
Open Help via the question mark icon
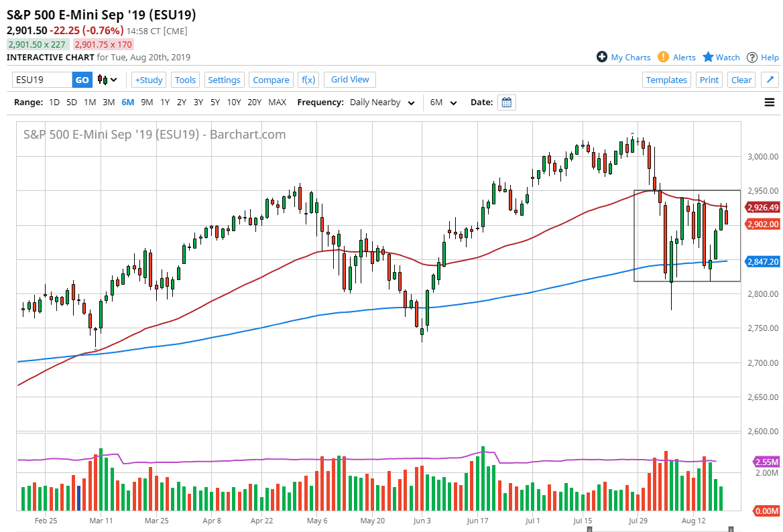752,57
